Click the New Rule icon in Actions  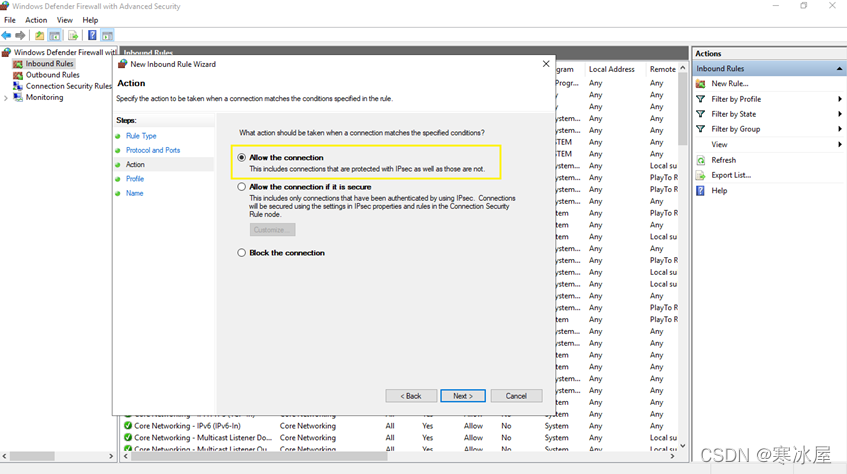tap(701, 84)
